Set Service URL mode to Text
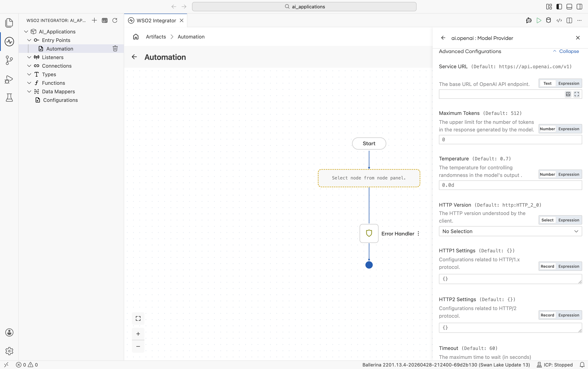588x369 pixels. pos(548,83)
